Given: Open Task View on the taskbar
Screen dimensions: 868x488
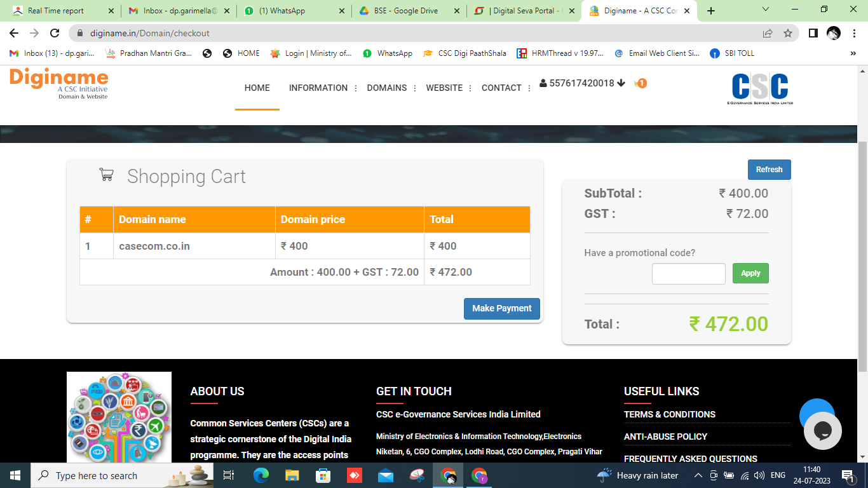Looking at the screenshot, I should pyautogui.click(x=229, y=475).
